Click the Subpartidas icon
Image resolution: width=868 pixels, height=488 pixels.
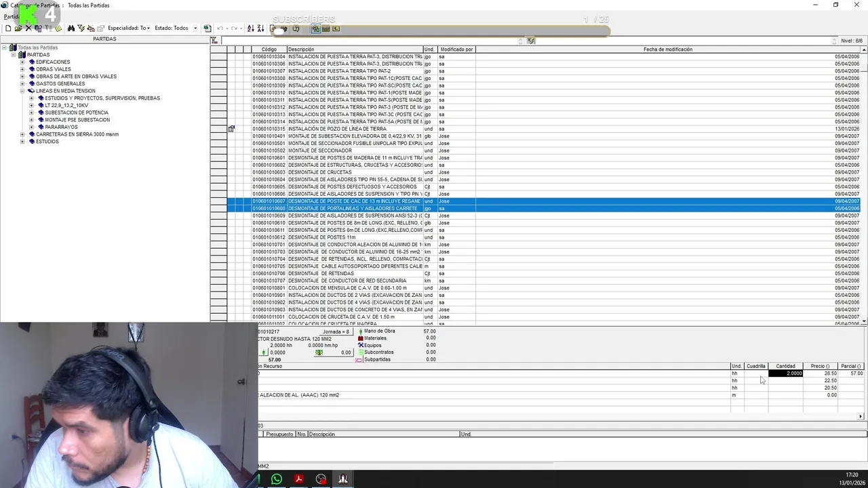(x=360, y=359)
